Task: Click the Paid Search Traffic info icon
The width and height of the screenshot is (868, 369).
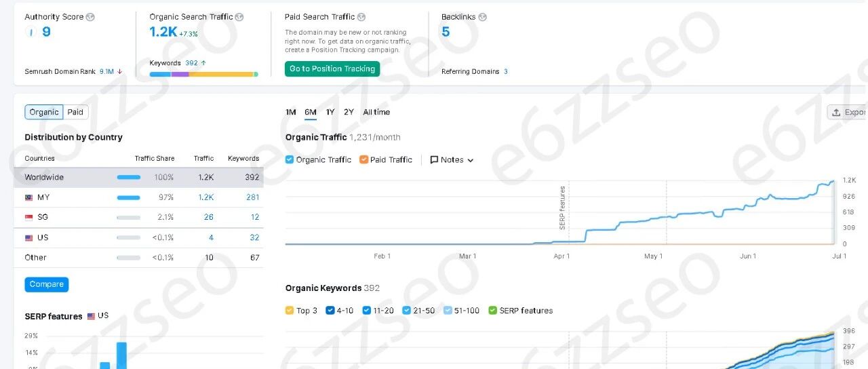Action: tap(361, 17)
